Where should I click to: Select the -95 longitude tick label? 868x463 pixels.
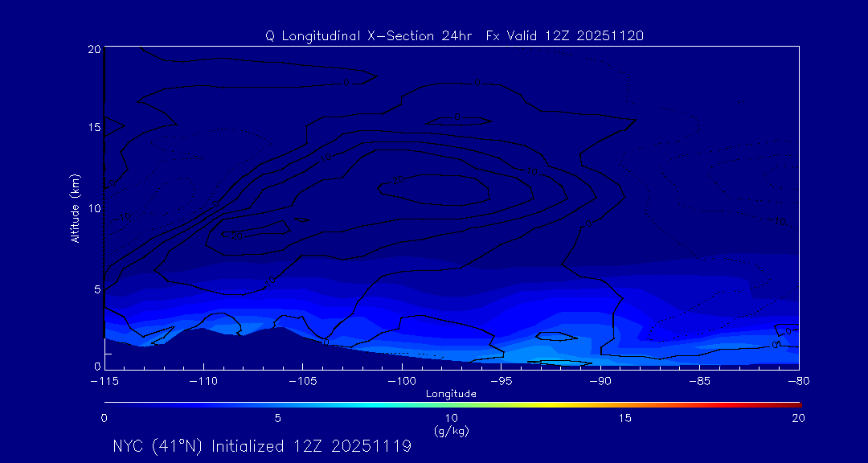(x=501, y=382)
